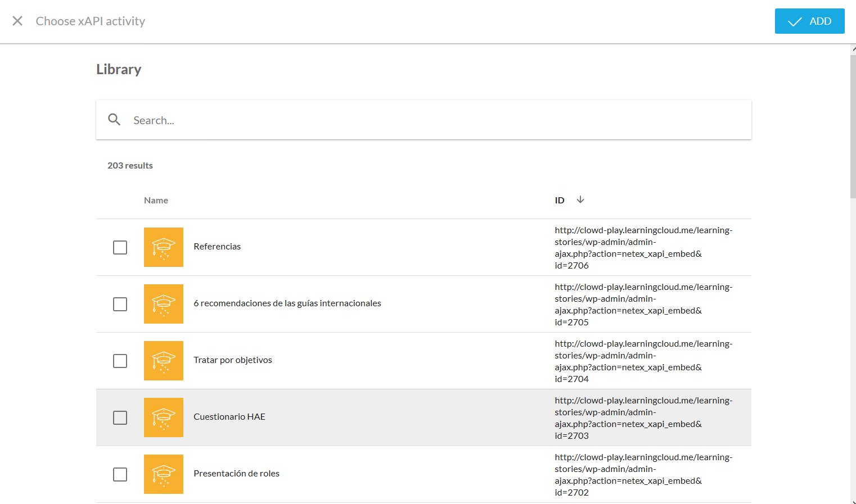The image size is (856, 504).
Task: Click the Cuestionario HAE activity icon
Action: tap(164, 417)
